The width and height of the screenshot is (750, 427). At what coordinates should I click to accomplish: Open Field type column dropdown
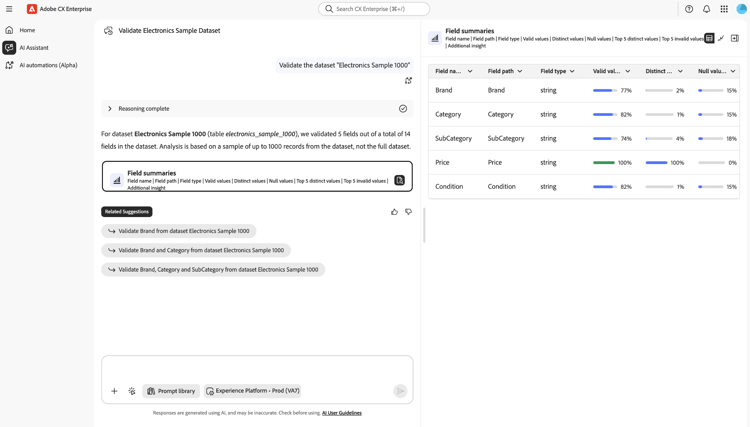coord(572,71)
